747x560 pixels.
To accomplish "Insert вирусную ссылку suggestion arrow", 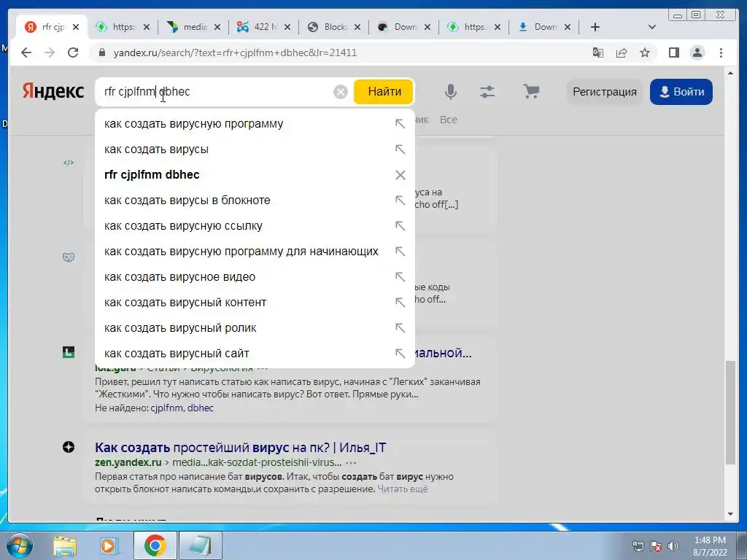I will (400, 226).
